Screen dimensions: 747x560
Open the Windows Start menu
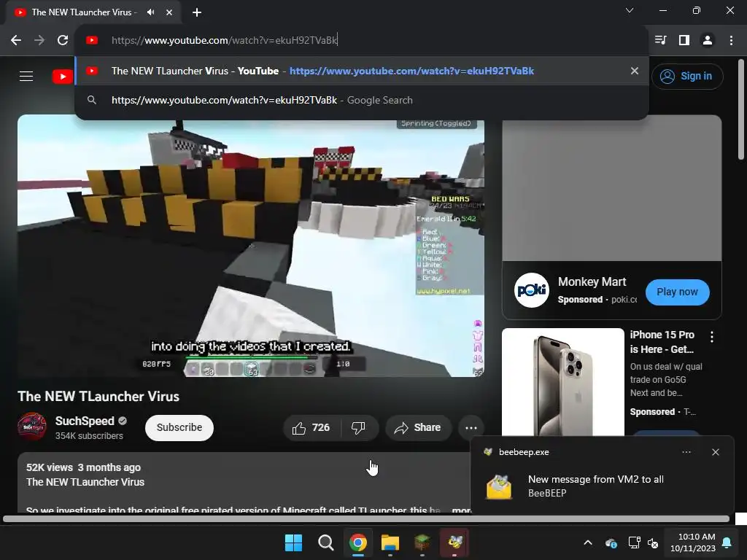point(293,542)
